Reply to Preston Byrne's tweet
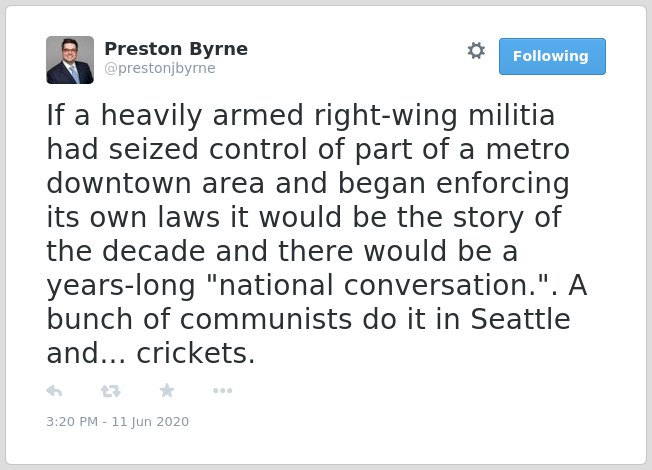 coord(54,391)
